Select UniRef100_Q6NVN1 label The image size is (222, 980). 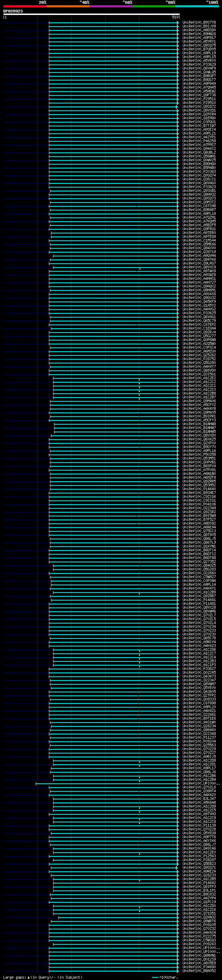tap(199, 956)
